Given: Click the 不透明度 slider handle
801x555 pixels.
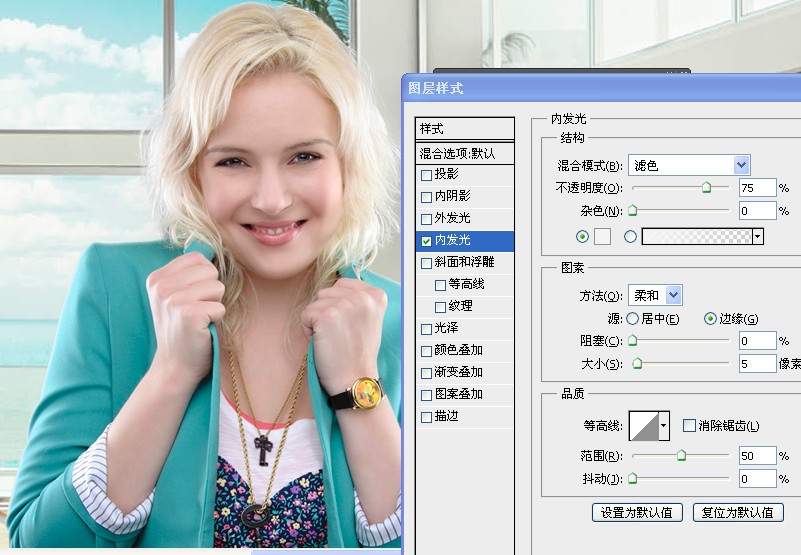Looking at the screenshot, I should (x=706, y=187).
